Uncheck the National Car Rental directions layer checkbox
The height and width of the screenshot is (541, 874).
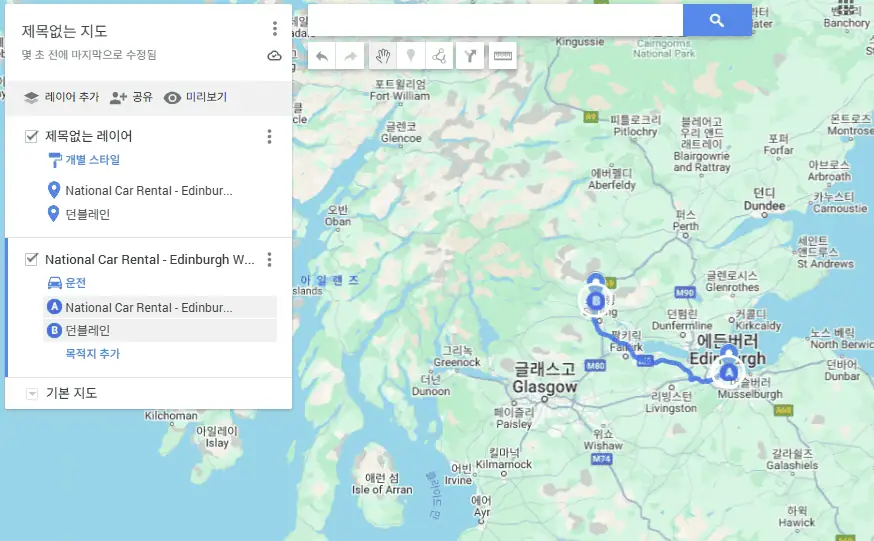(31, 259)
